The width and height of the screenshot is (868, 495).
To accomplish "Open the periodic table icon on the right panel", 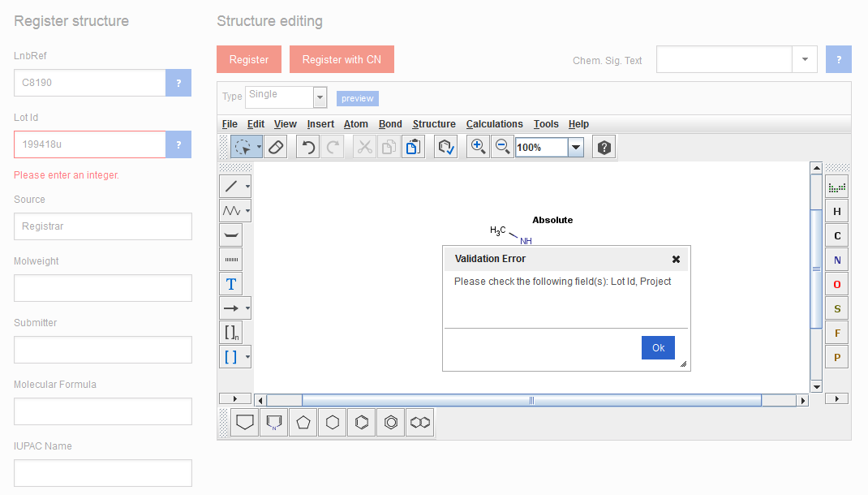I will point(836,186).
